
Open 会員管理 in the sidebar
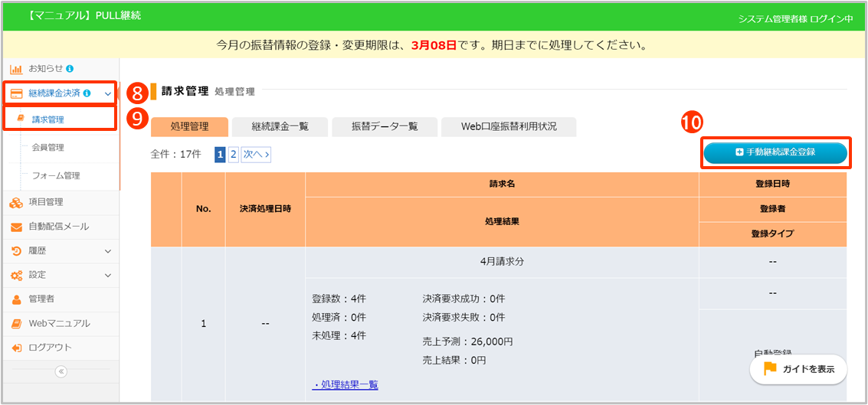48,148
